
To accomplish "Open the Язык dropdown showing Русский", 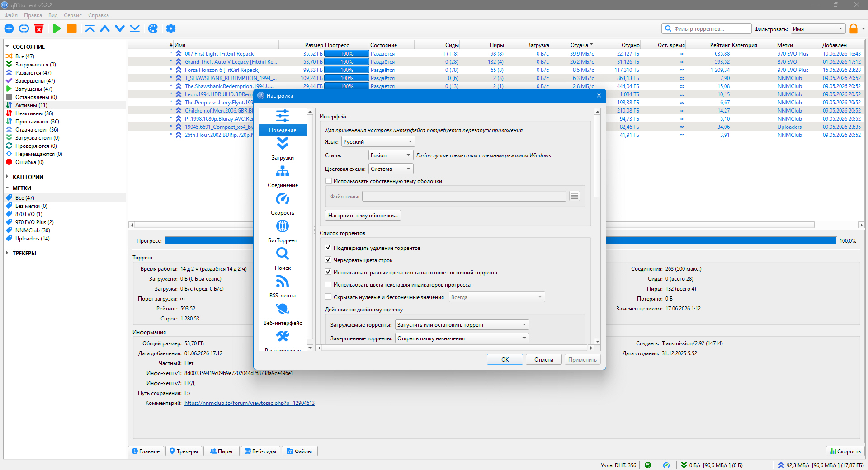I will point(378,142).
